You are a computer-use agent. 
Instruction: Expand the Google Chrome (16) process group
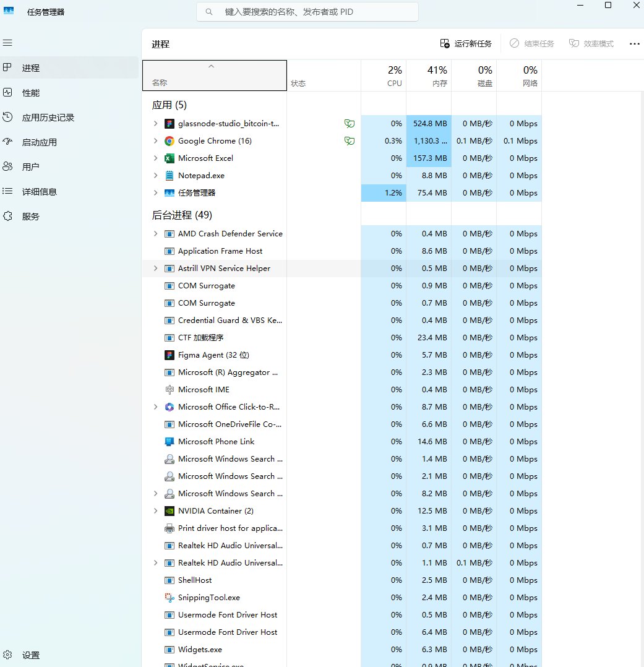pyautogui.click(x=155, y=141)
